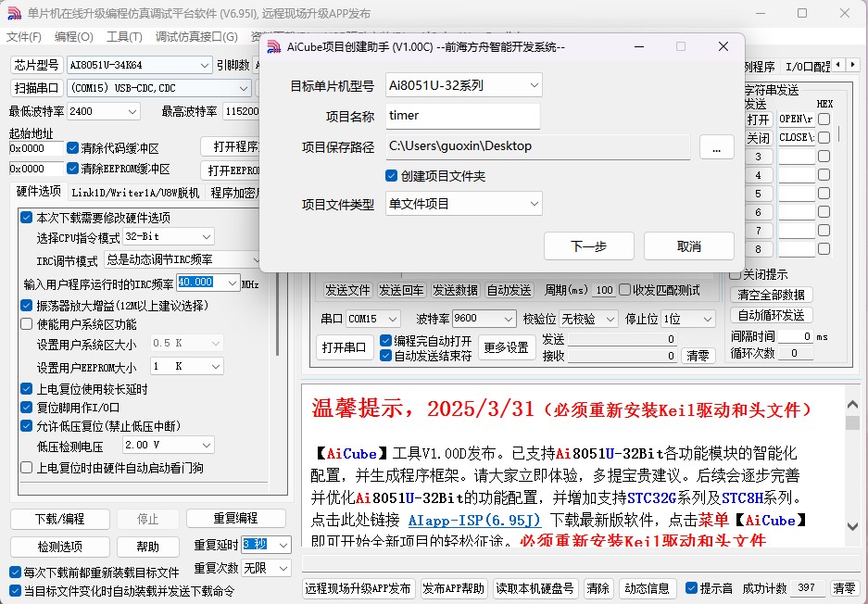This screenshot has height=604, width=868.
Task: Toggle 上电复位使用较长延时 checkbox
Action: tap(26, 389)
